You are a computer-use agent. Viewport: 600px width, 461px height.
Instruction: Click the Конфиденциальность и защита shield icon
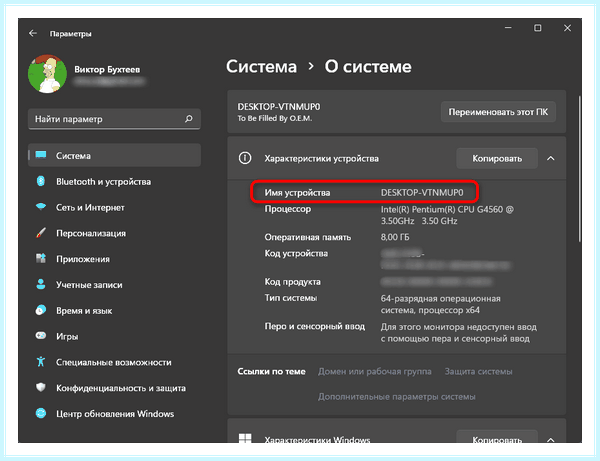click(41, 387)
